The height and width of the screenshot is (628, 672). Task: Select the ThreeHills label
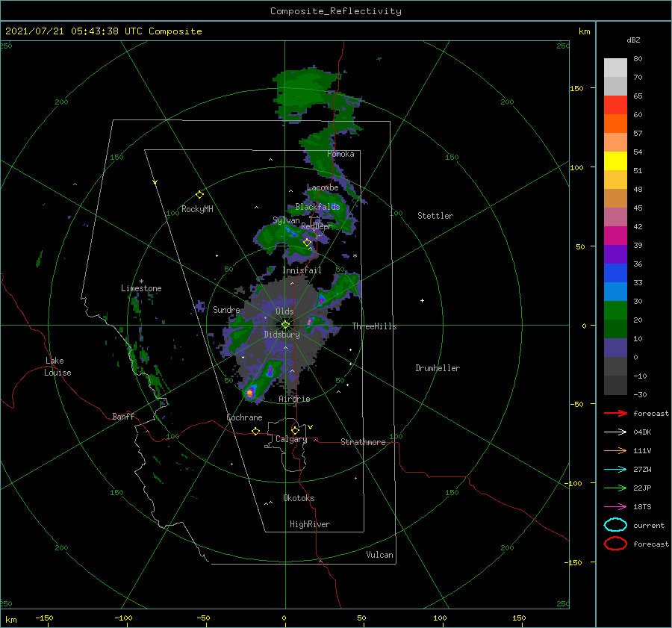pyautogui.click(x=374, y=326)
